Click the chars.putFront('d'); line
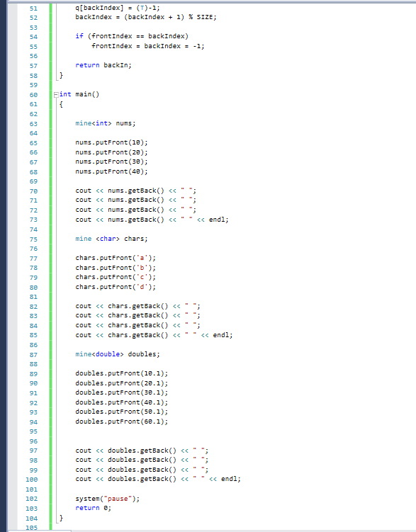This screenshot has height=532, width=416. click(x=116, y=287)
